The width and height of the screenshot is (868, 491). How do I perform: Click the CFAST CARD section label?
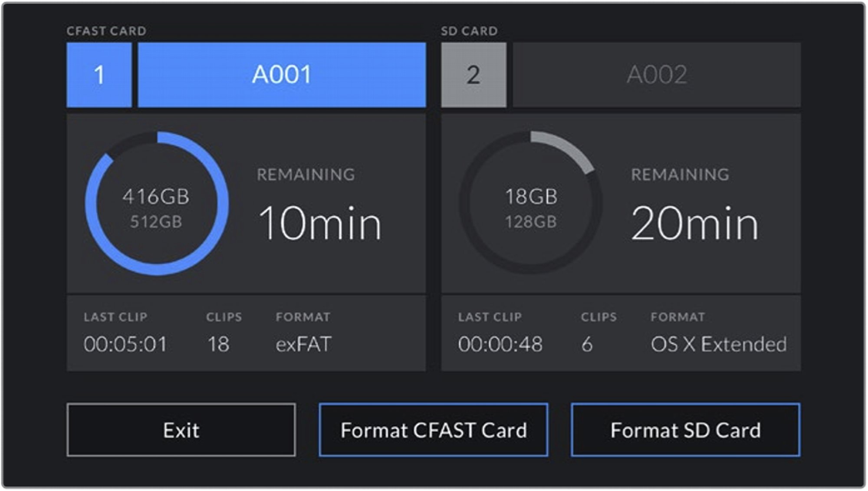106,31
